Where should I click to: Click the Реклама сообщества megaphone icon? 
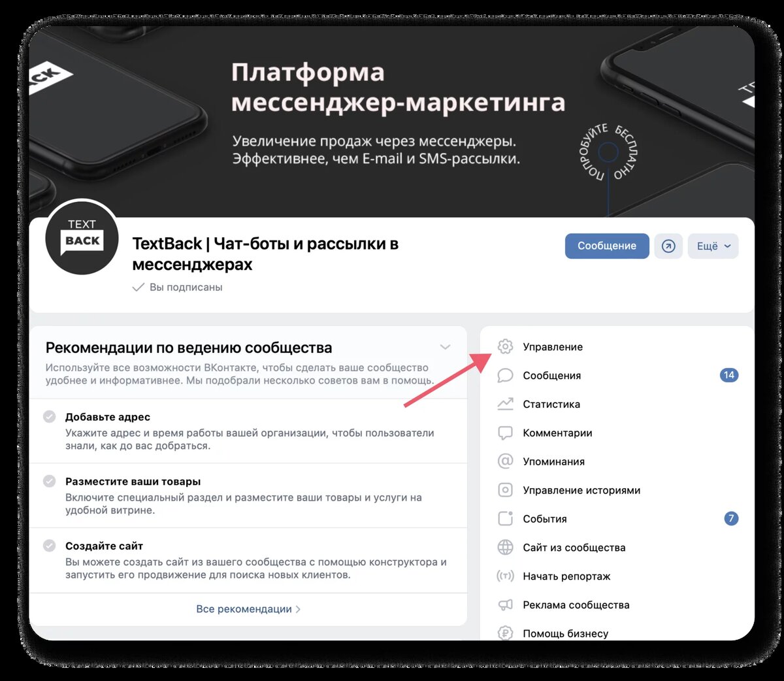click(x=505, y=605)
